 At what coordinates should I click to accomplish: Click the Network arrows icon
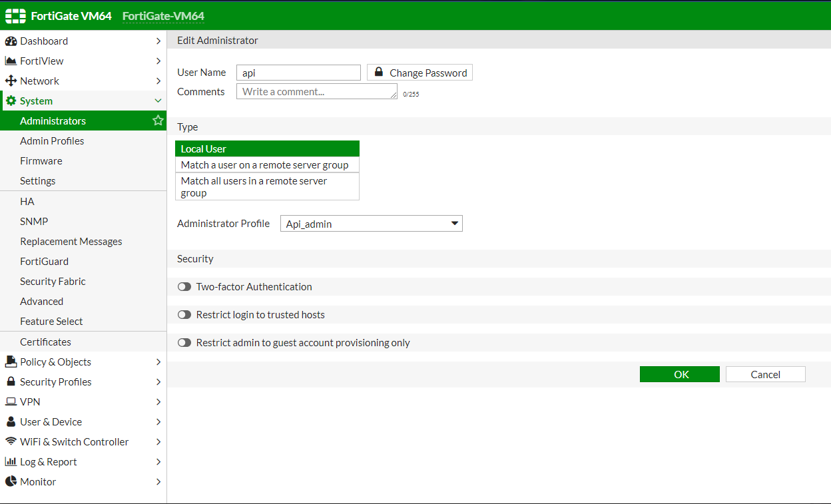coord(11,81)
